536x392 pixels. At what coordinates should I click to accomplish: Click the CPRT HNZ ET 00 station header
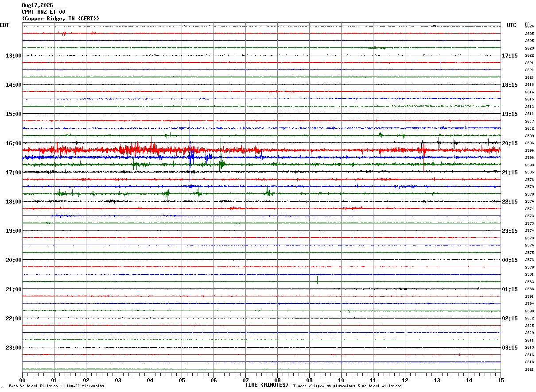pos(43,12)
